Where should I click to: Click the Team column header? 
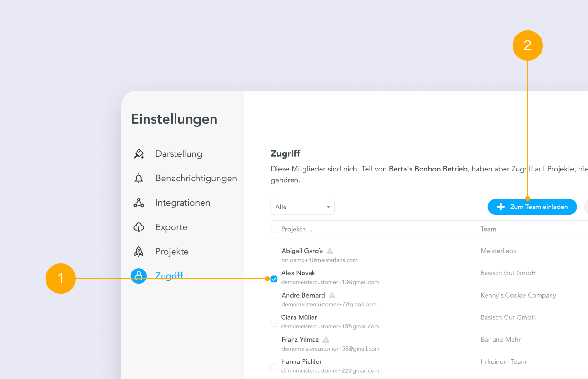click(488, 229)
